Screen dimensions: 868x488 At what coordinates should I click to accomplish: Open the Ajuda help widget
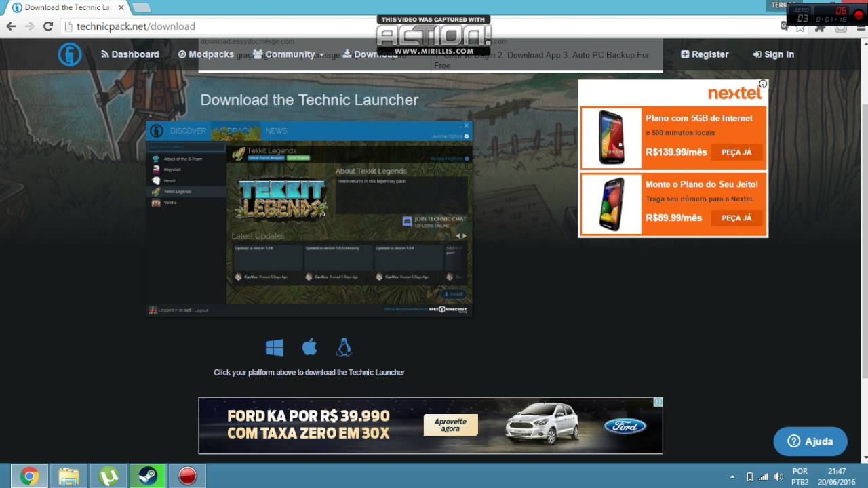pos(810,441)
